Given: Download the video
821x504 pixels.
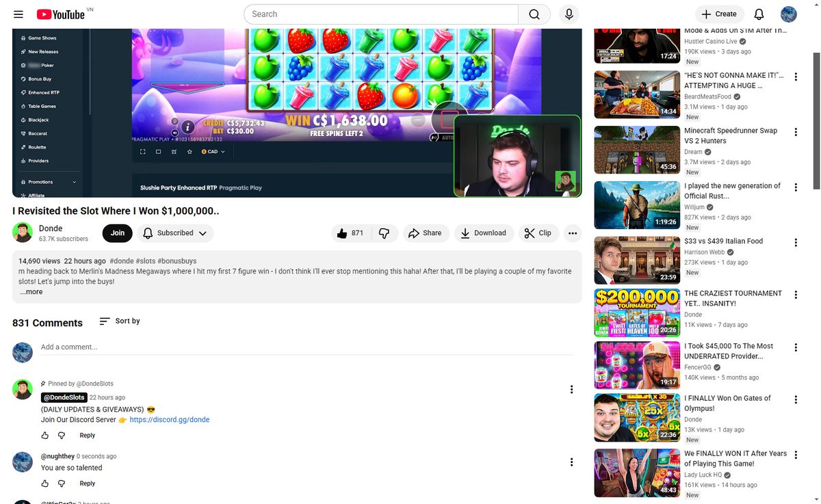Looking at the screenshot, I should coord(484,233).
